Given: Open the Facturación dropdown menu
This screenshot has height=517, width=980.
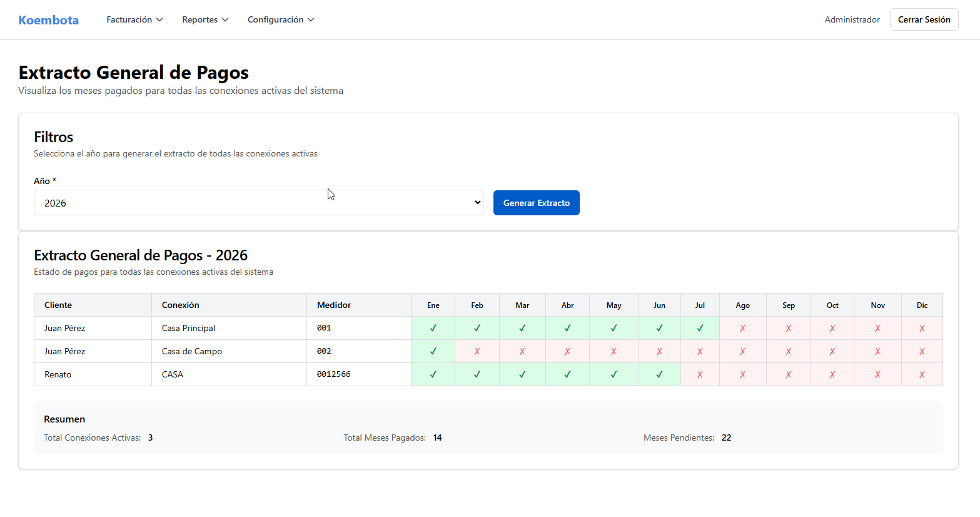Looking at the screenshot, I should coord(134,20).
